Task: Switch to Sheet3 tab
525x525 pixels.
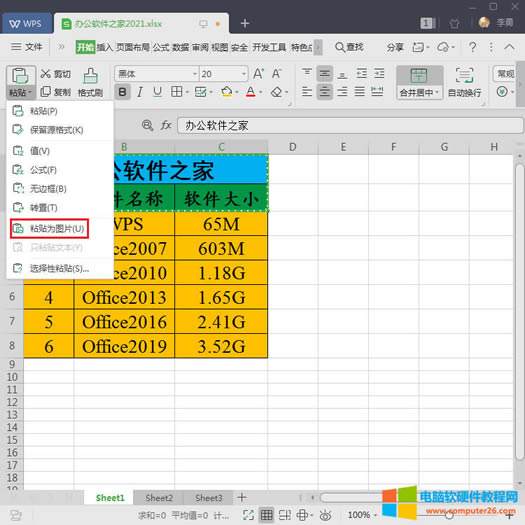Action: tap(209, 498)
